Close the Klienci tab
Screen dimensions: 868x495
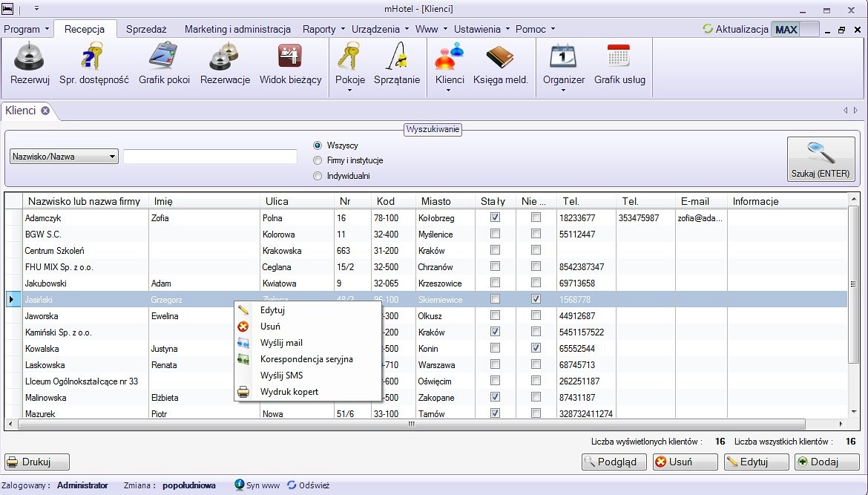45,111
